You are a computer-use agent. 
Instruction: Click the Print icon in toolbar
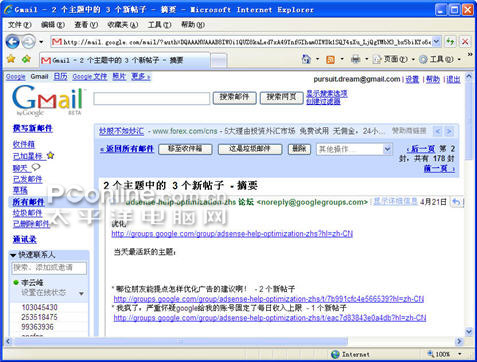tap(356, 59)
